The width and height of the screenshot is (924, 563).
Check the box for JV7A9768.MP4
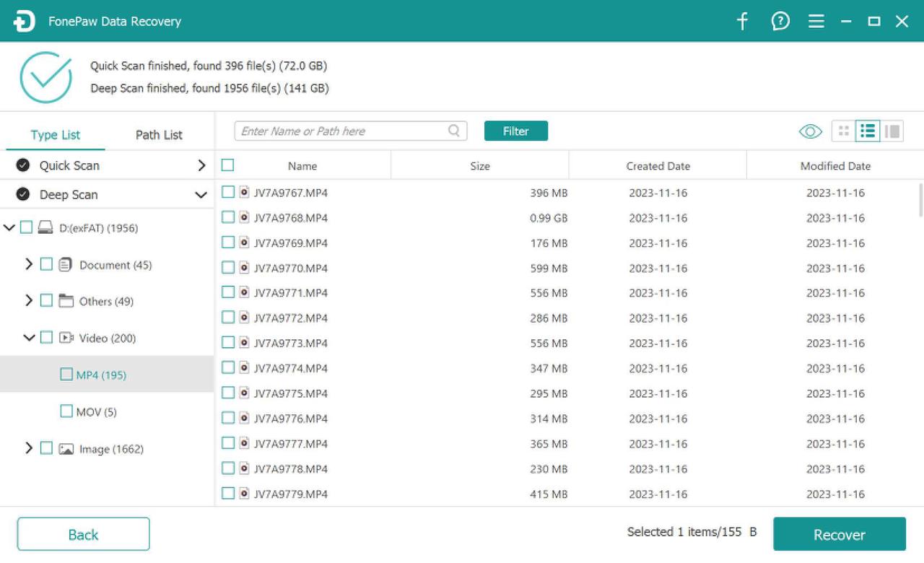click(227, 217)
